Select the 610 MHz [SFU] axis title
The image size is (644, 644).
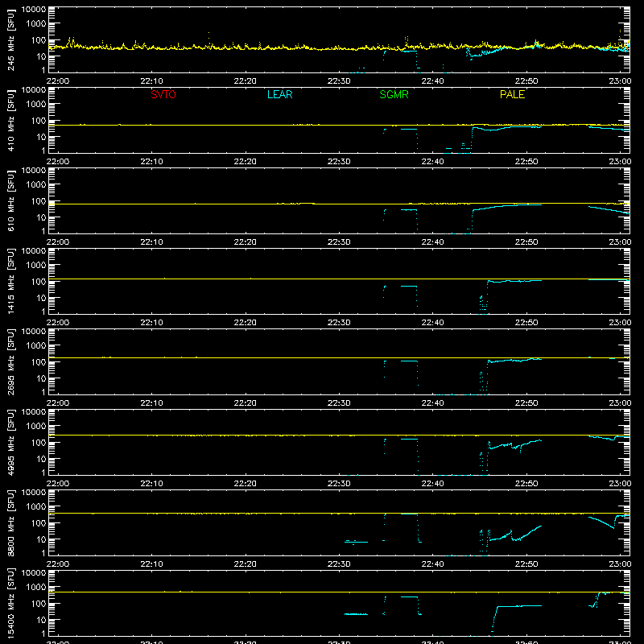click(x=11, y=200)
